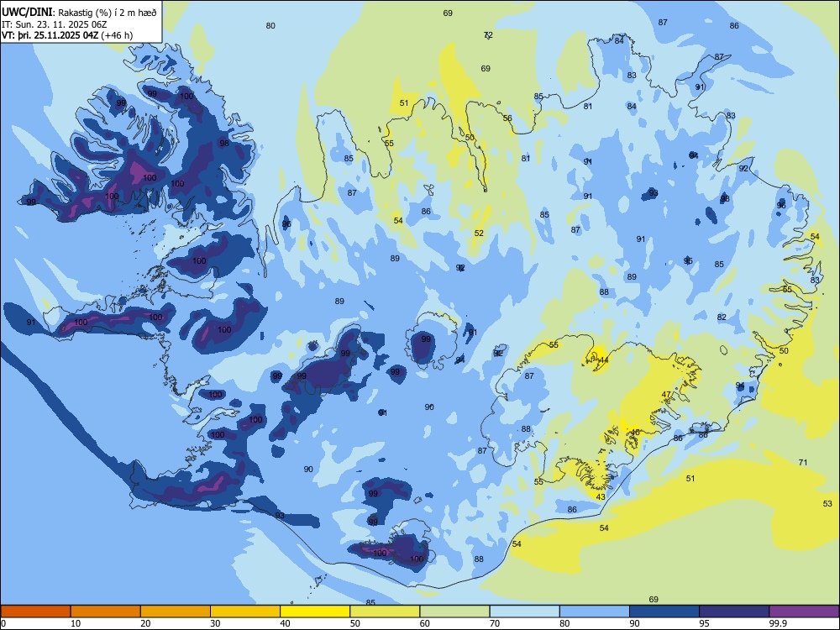The height and width of the screenshot is (630, 840).
Task: Click the '20' legend scale label
Action: click(145, 623)
